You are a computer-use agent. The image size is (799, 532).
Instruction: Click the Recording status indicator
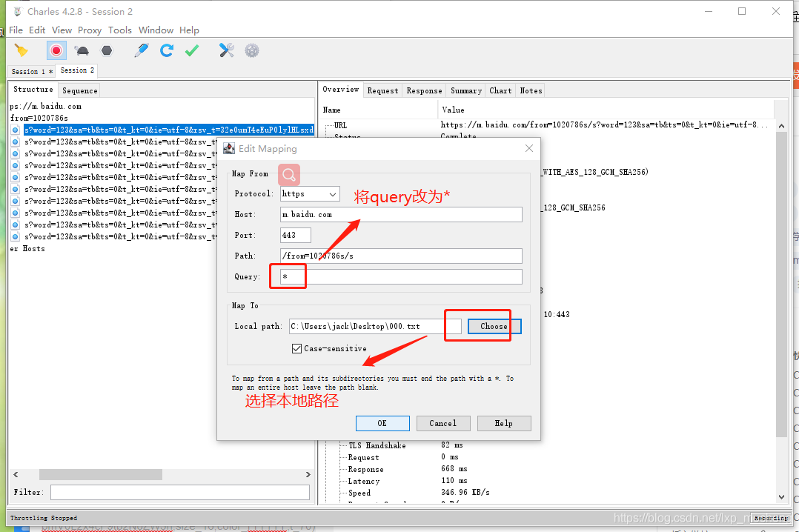[x=771, y=518]
